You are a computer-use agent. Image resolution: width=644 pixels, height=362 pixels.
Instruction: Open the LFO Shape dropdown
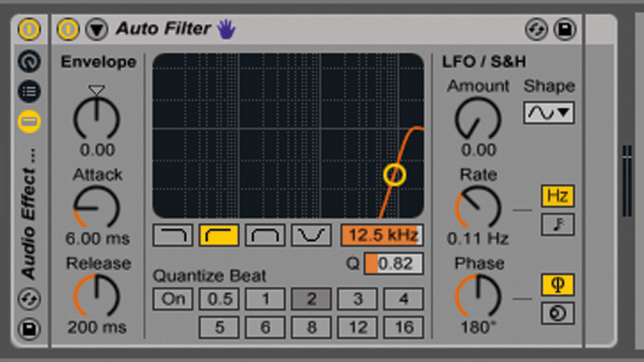(549, 112)
